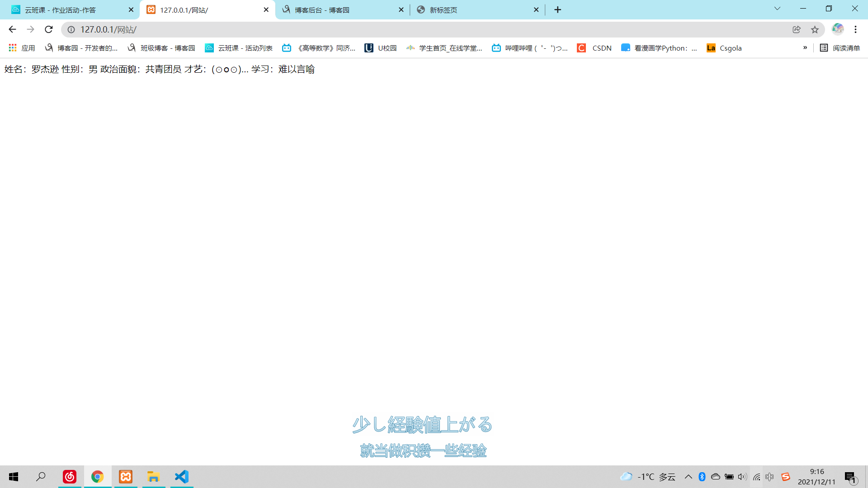Viewport: 868px width, 488px height.
Task: Reload the current page
Action: [49, 29]
